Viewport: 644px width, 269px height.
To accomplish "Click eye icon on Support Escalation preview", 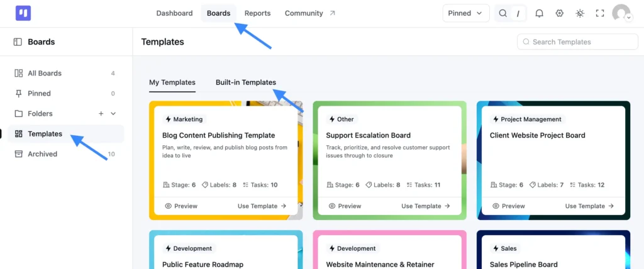I will 332,206.
